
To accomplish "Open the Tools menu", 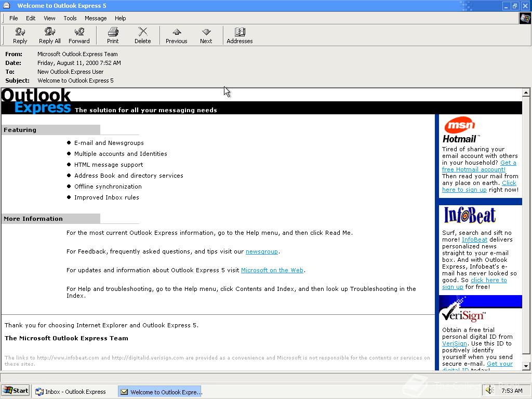I will click(70, 18).
